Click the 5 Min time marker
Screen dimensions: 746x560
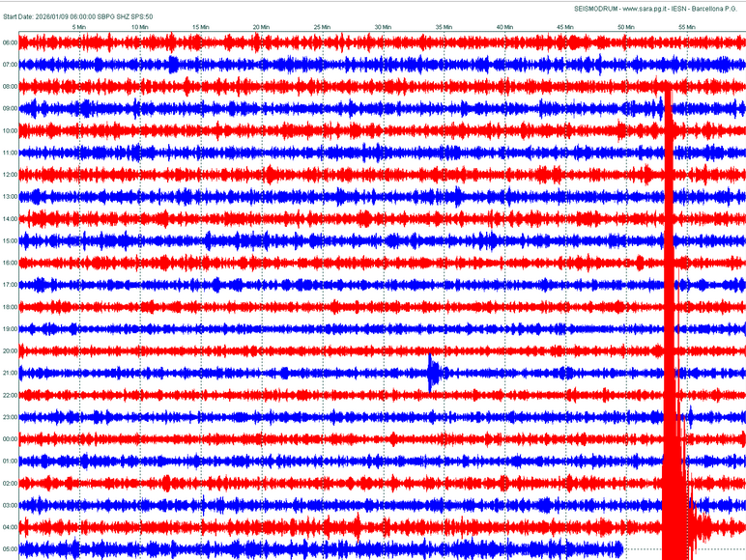79,27
